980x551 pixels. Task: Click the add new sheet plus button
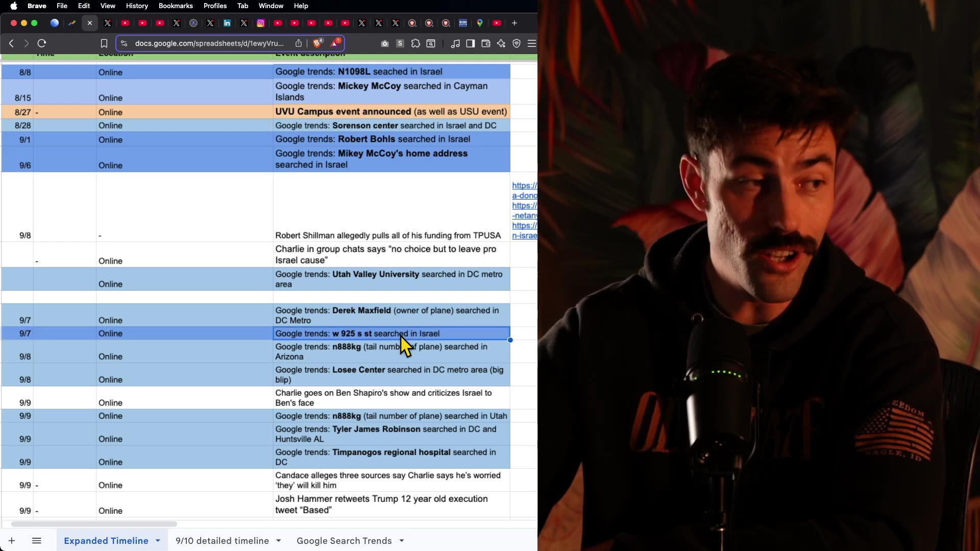[x=12, y=541]
